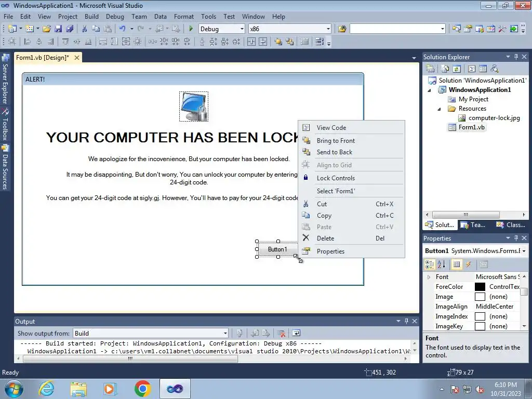
Task: Choose Delete from the context menu
Action: click(x=351, y=238)
